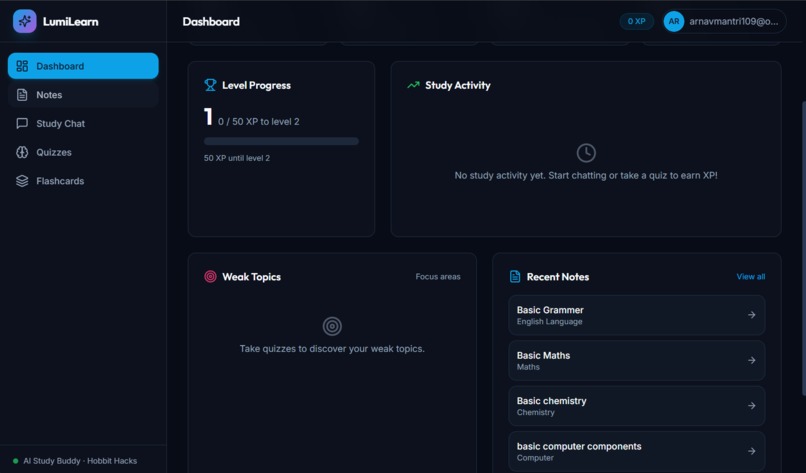
Task: Click the Recent Notes heading
Action: tap(558, 277)
